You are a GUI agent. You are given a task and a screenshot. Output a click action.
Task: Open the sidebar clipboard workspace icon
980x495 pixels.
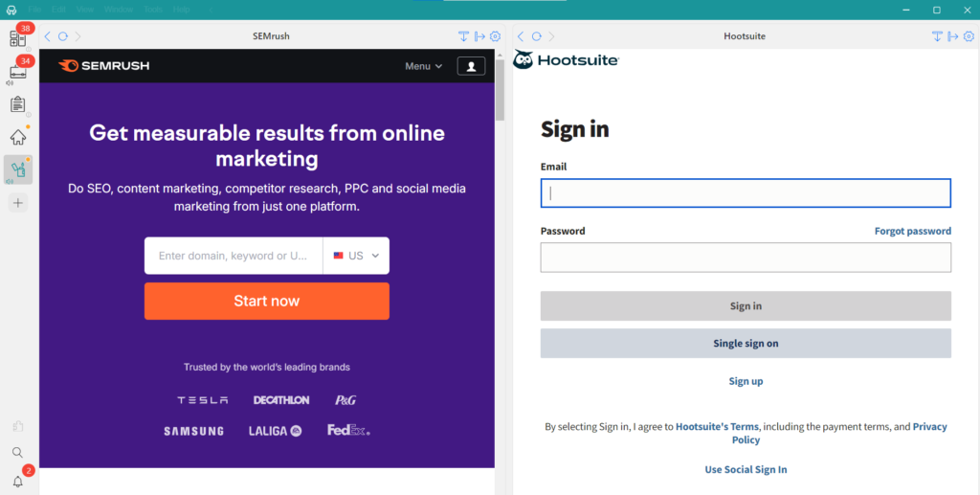pyautogui.click(x=17, y=103)
